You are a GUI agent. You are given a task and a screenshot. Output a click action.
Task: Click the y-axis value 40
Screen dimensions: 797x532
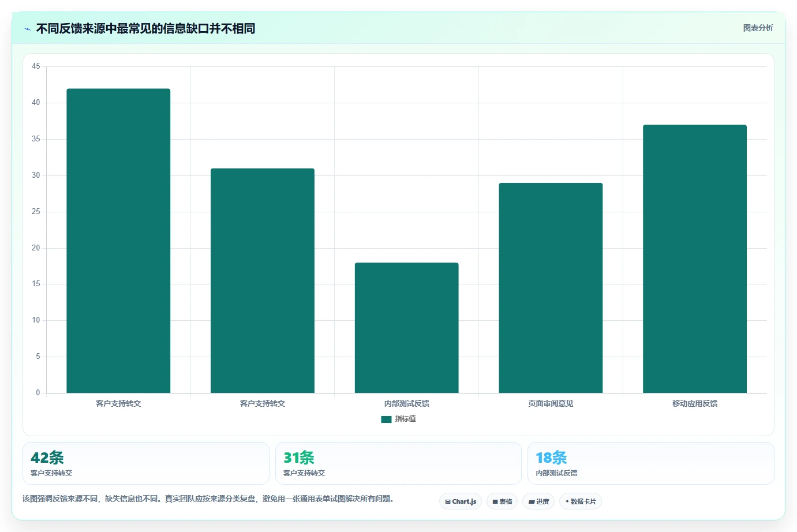click(36, 103)
